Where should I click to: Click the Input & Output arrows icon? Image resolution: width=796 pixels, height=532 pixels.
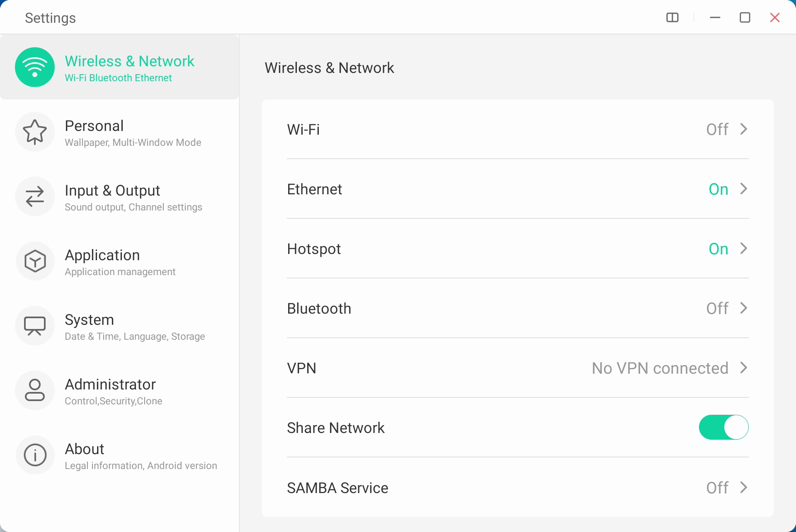pyautogui.click(x=35, y=196)
